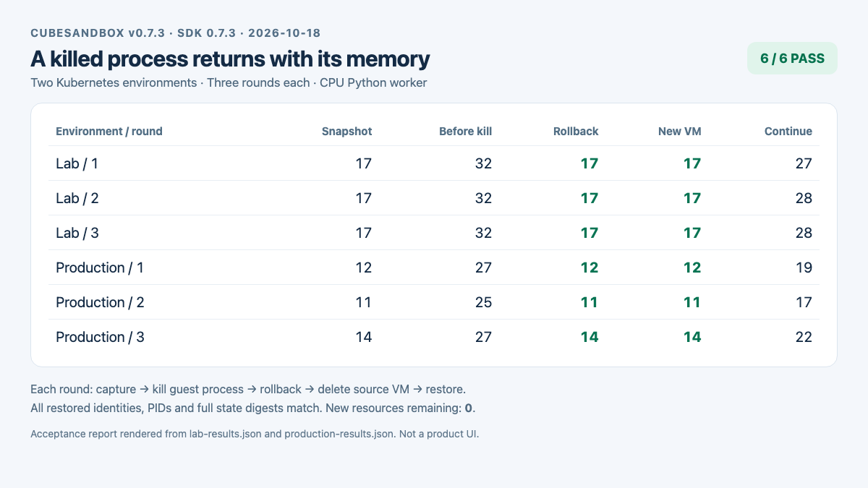
Task: Click Production / 1 Rollback value 12
Action: pyautogui.click(x=590, y=267)
